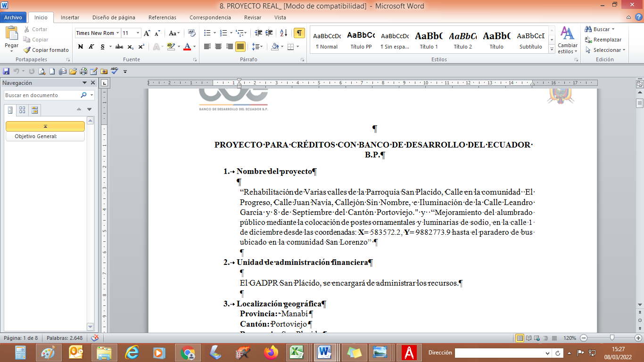
Task: Adjust the zoom slider in status bar
Action: [612, 338]
